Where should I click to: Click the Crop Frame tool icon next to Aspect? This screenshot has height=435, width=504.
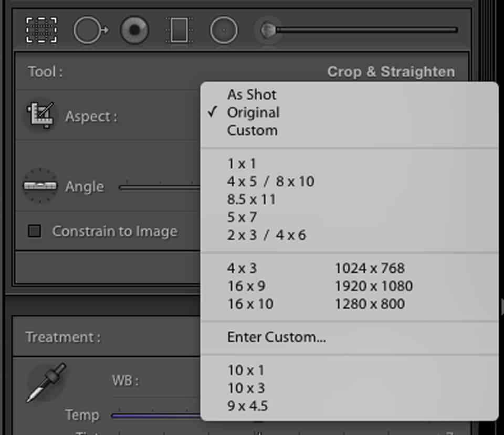coord(40,115)
